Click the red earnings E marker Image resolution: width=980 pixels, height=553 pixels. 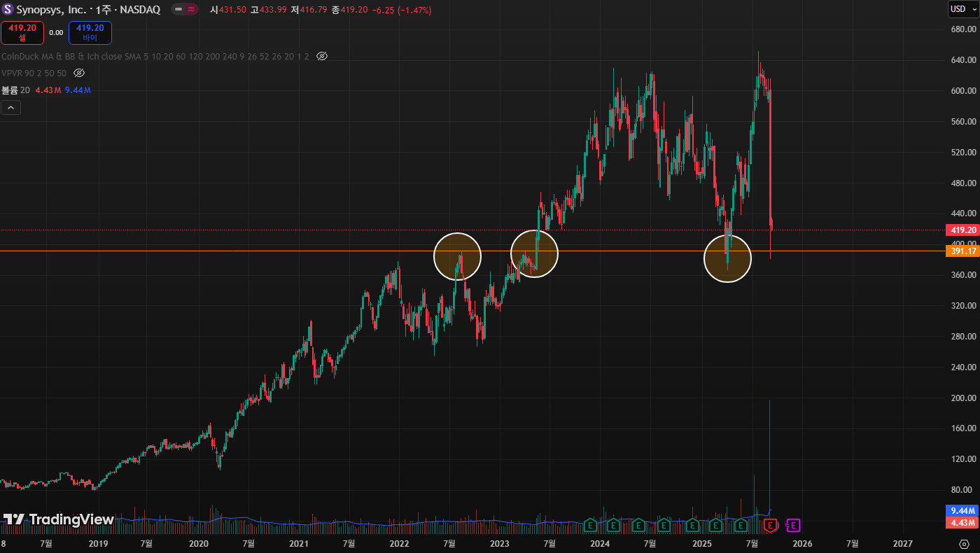coord(771,525)
